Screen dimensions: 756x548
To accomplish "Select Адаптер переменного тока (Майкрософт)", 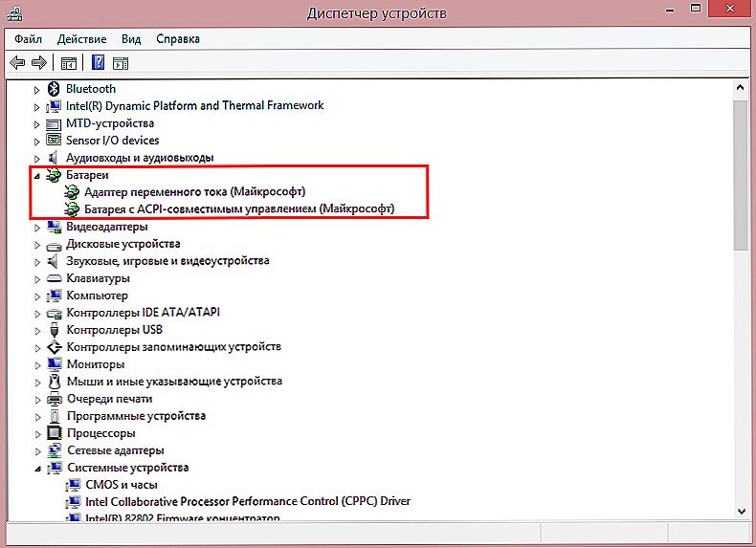I will point(195,192).
